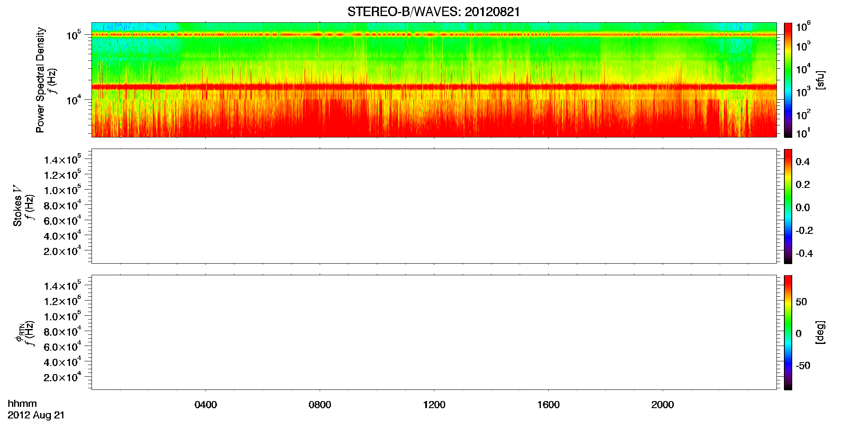868x447 pixels.
Task: Click the empty Stokes V plot panel
Action: point(434,206)
